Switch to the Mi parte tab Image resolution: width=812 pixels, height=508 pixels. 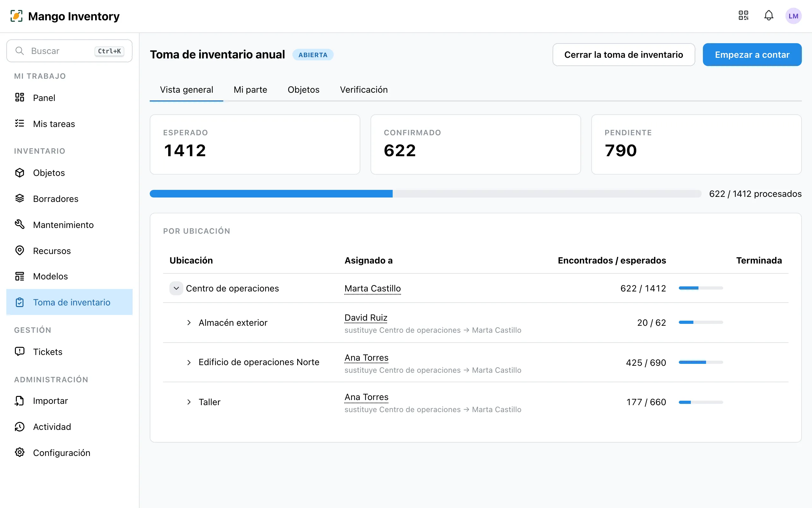pyautogui.click(x=250, y=90)
